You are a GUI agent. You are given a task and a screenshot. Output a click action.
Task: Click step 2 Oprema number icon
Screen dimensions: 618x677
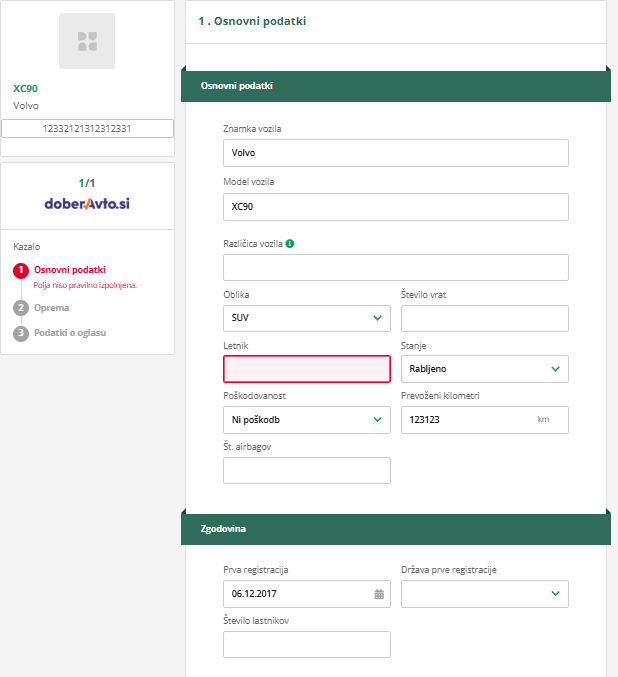click(21, 307)
